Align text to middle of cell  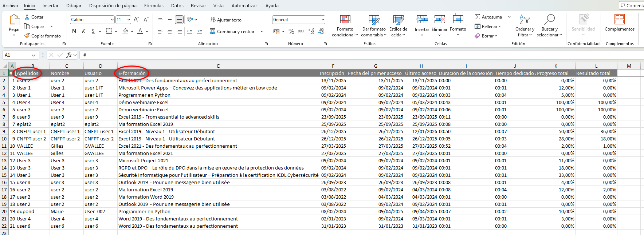(x=170, y=19)
